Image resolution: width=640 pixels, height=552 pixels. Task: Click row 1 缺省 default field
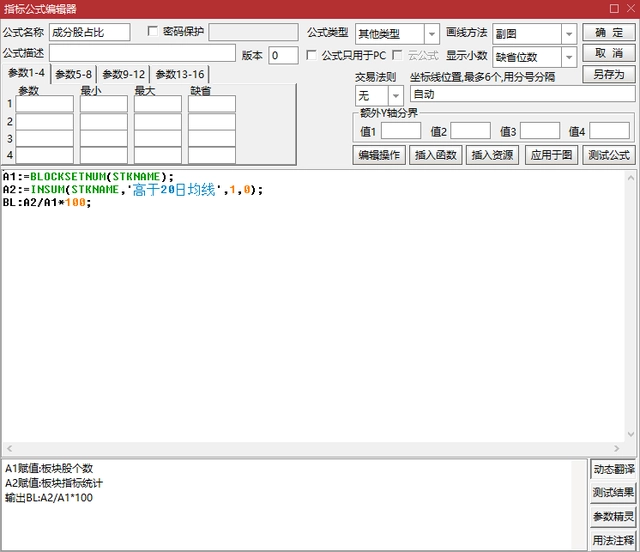tap(212, 104)
